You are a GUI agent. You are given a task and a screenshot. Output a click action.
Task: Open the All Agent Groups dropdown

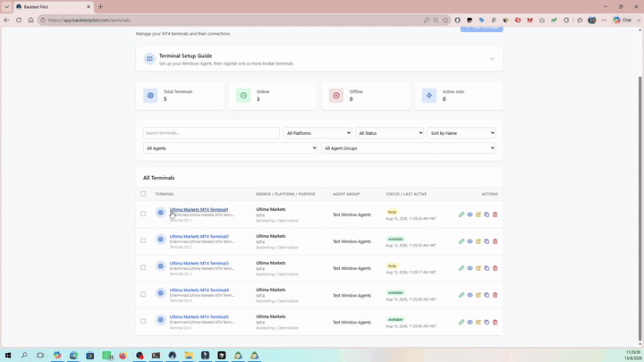tap(408, 148)
